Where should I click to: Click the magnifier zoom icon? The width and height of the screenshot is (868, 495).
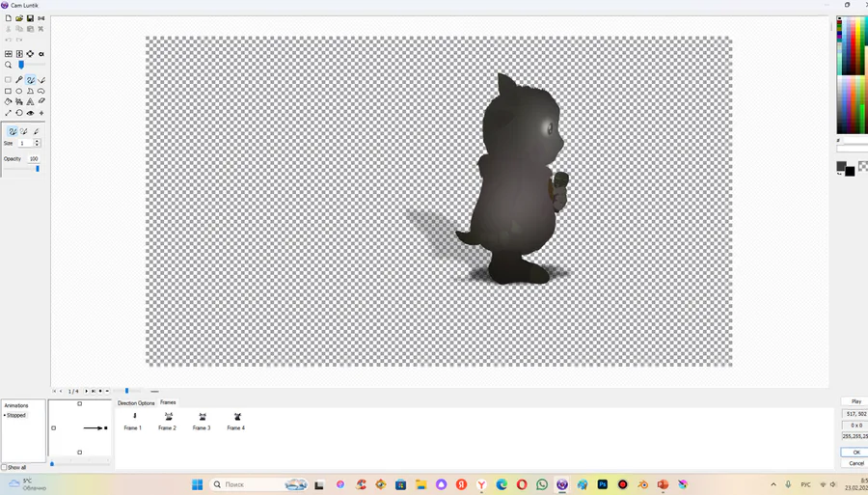9,65
